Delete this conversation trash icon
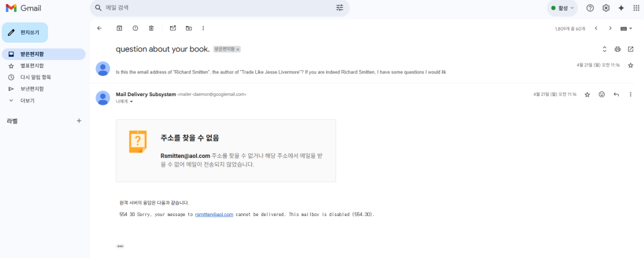Image resolution: width=644 pixels, height=258 pixels. 151,29
